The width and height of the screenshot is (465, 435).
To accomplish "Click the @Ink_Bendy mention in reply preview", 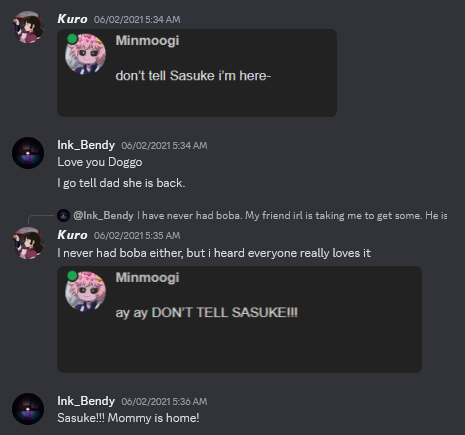I will click(x=103, y=216).
